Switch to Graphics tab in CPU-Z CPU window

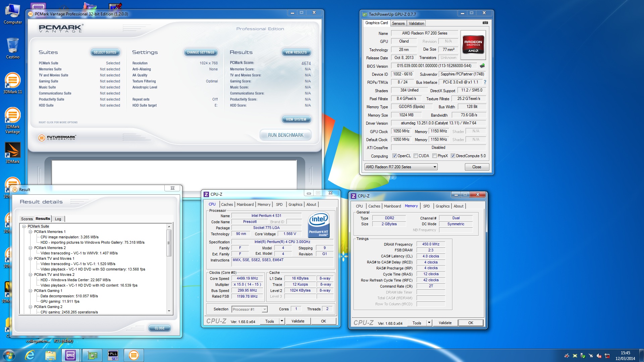[x=295, y=204]
